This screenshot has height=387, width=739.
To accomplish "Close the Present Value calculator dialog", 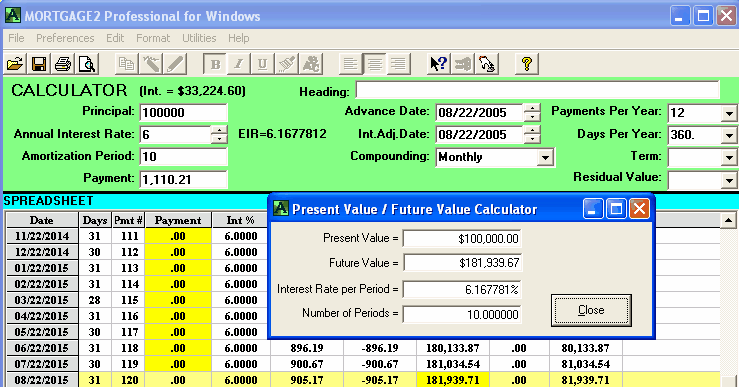I will [591, 310].
